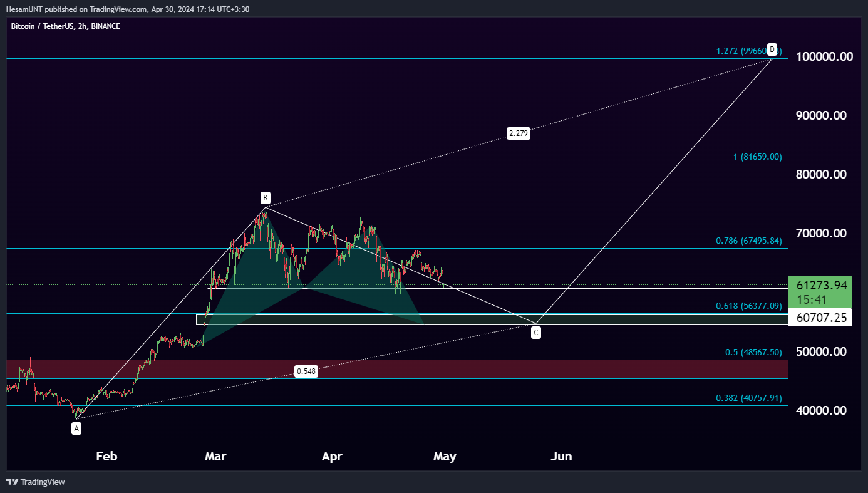Viewport: 868px width, 493px height.
Task: Click the point A pattern label
Action: (76, 428)
